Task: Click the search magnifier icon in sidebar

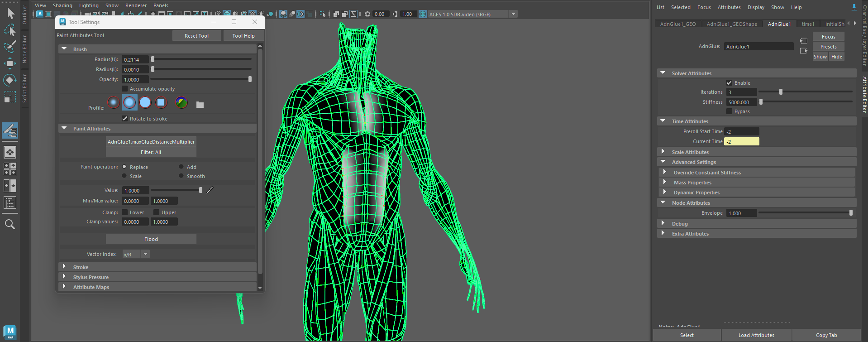Action: click(x=10, y=224)
